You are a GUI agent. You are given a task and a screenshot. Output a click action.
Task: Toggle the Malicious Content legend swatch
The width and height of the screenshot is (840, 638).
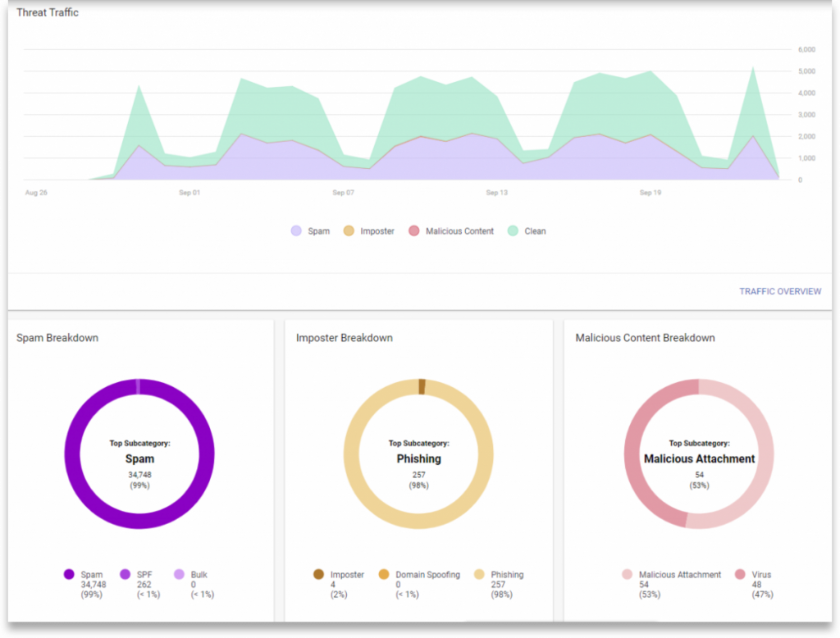(x=413, y=231)
